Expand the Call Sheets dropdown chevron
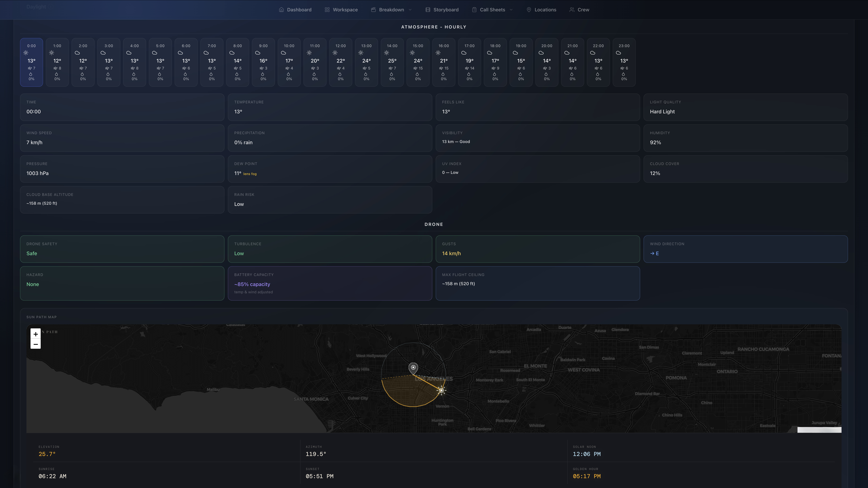868x488 pixels. 511,10
